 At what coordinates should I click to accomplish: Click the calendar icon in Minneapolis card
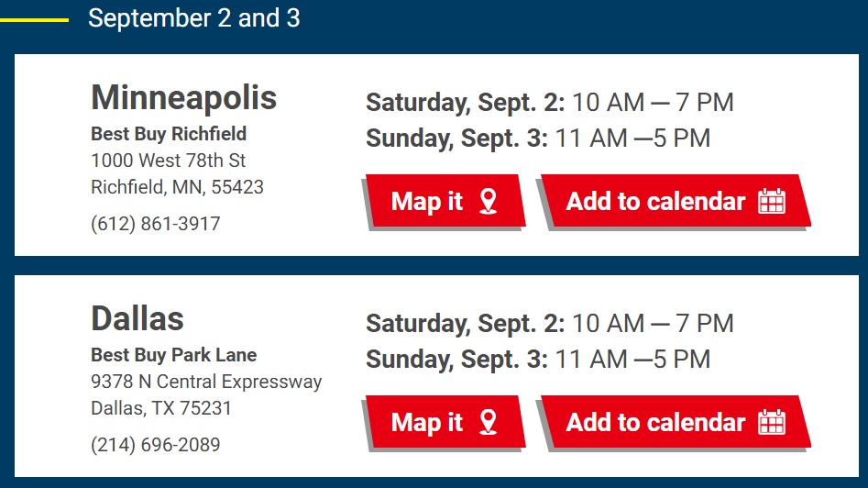click(x=772, y=201)
